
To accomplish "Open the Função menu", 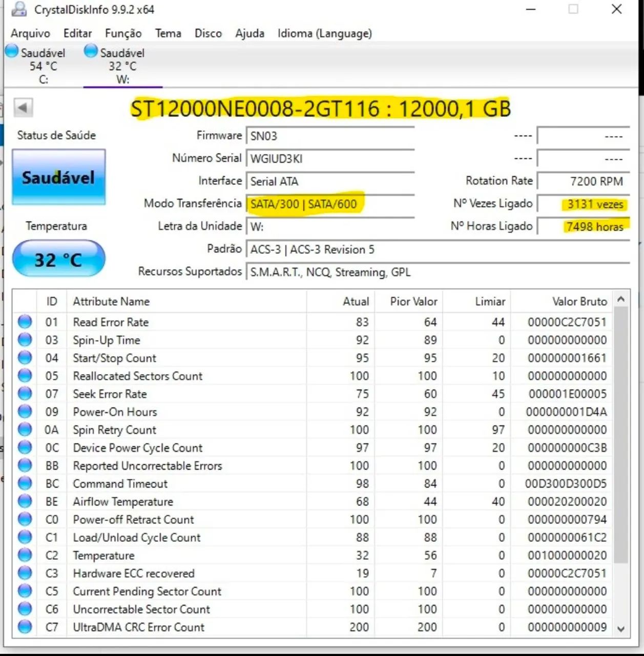I will 123,33.
